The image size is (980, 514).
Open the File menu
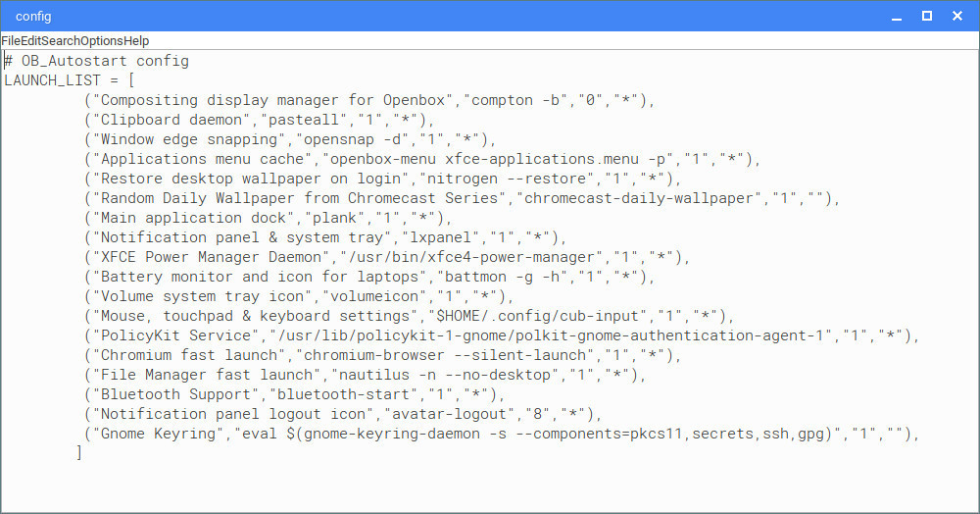click(11, 40)
